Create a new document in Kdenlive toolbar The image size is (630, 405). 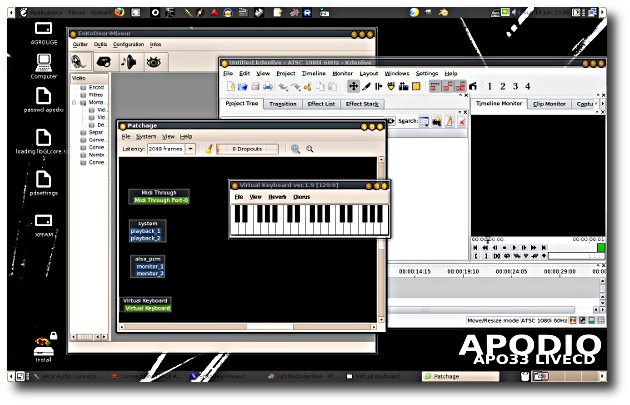tap(231, 86)
